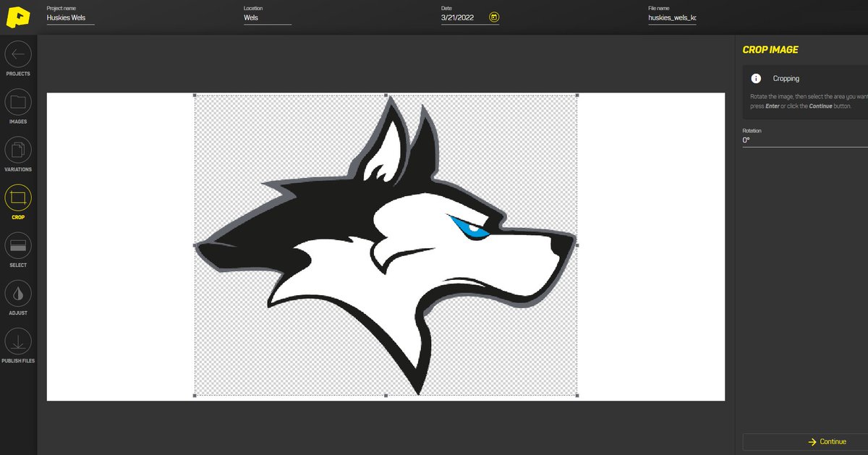Click the right-middle crop handle
This screenshot has height=455, width=868.
[x=576, y=245]
